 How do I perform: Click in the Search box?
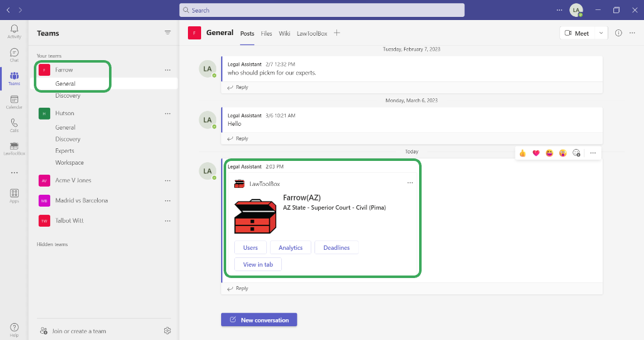pos(321,10)
